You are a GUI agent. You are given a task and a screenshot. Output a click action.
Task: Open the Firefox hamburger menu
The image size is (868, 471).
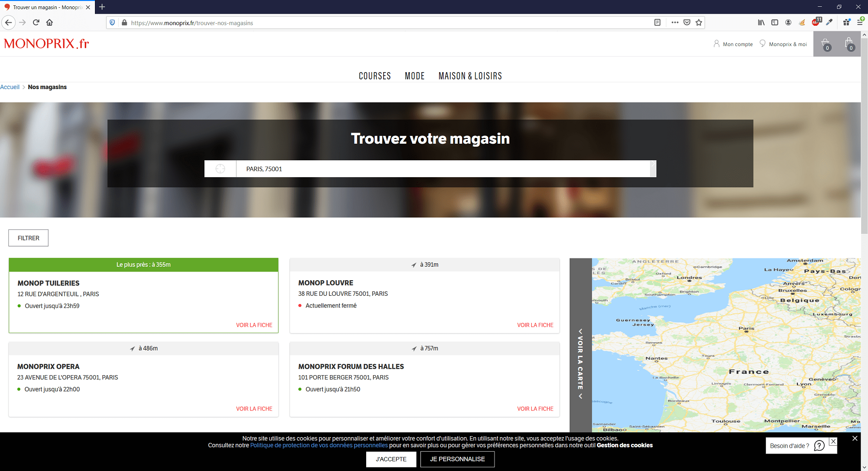pyautogui.click(x=860, y=22)
